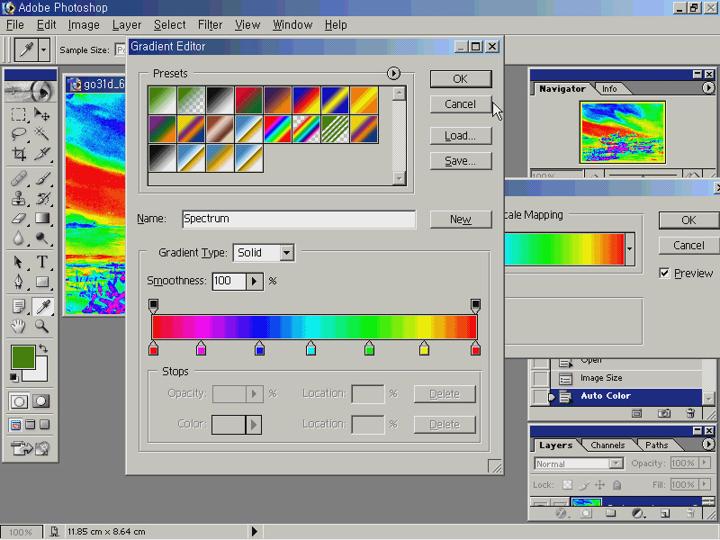Delete current state in History palette
The width and height of the screenshot is (720, 540).
tap(691, 413)
